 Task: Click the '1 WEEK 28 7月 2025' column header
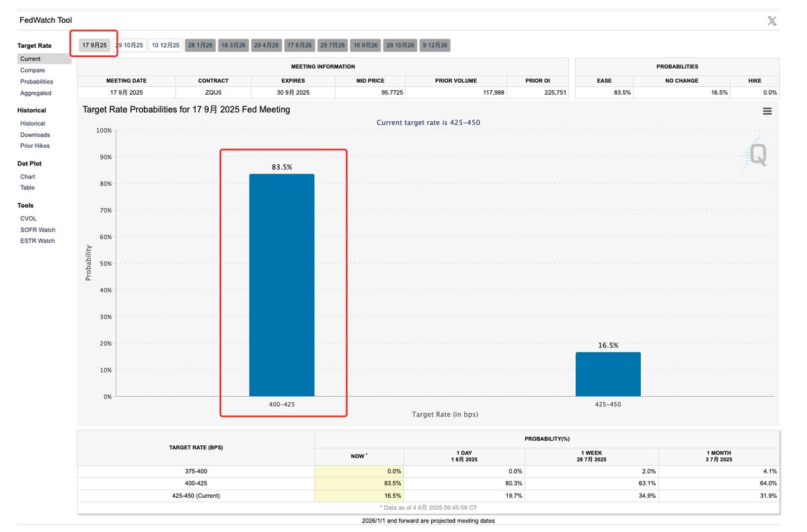[x=592, y=456]
